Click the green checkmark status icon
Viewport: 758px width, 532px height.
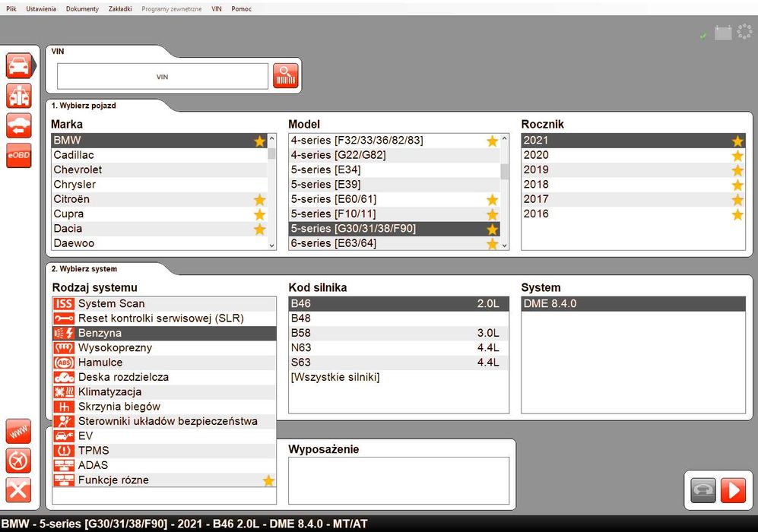pyautogui.click(x=703, y=36)
